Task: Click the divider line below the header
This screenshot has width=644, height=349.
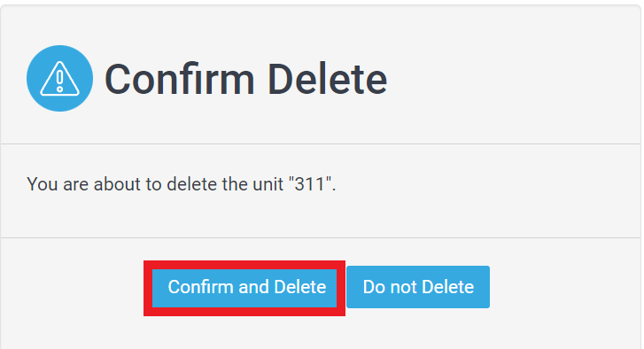Action: click(x=321, y=143)
